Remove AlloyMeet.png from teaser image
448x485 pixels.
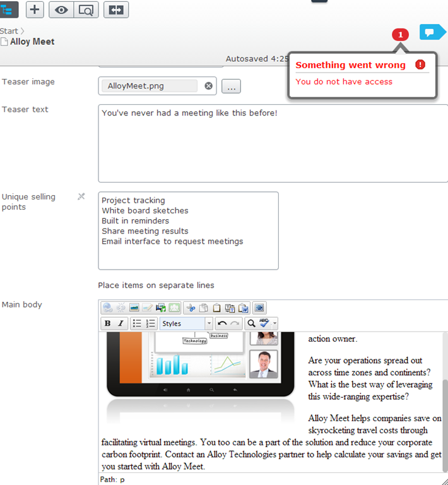pyautogui.click(x=209, y=86)
